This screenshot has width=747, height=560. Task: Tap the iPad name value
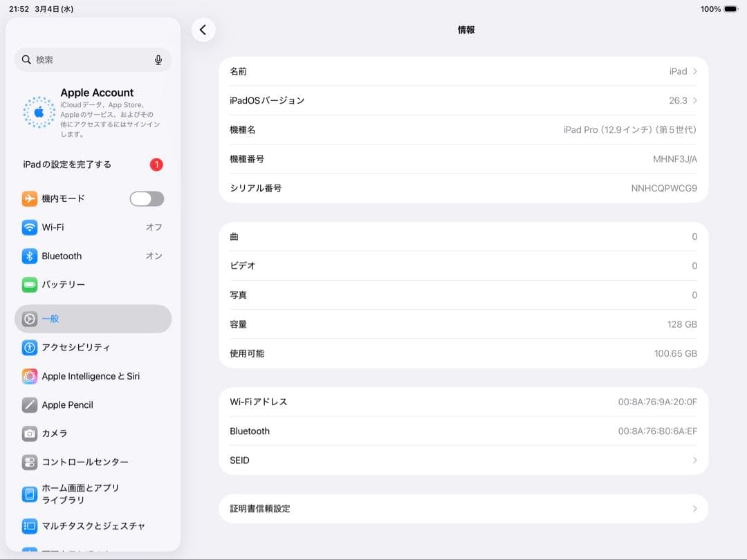coord(678,71)
